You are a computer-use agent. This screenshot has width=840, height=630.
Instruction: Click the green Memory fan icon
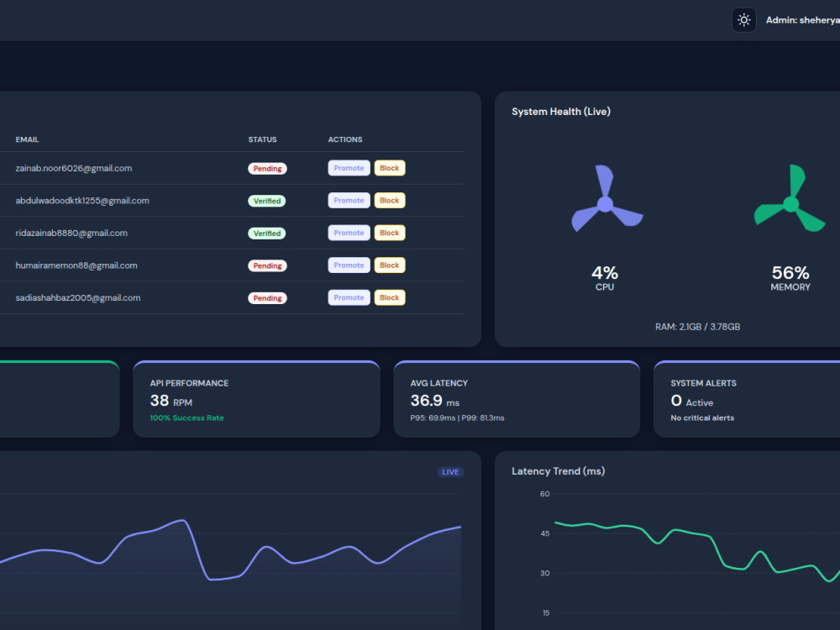click(x=790, y=199)
